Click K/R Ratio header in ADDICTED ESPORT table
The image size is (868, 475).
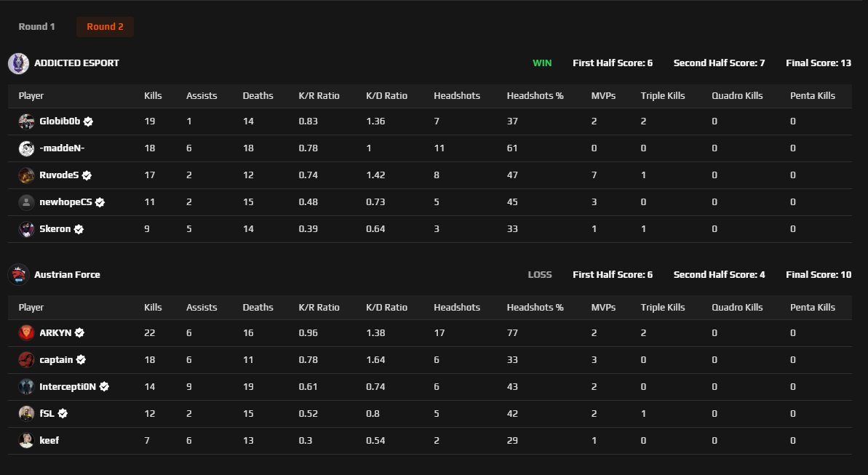coord(319,96)
